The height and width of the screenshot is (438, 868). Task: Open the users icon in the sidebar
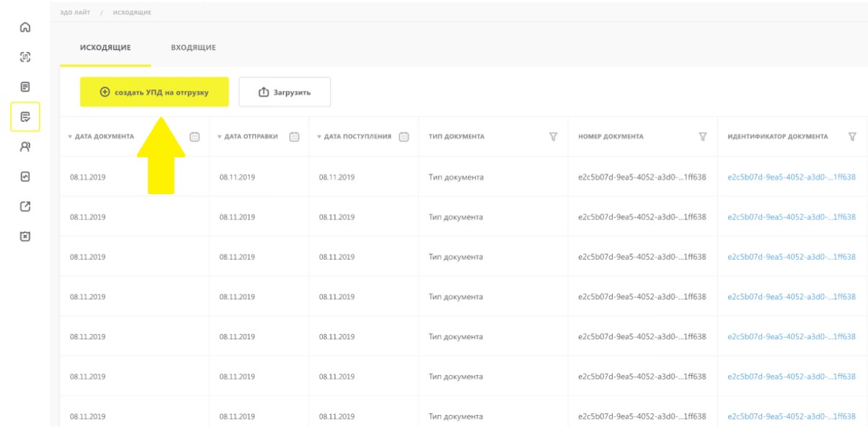coord(25,146)
